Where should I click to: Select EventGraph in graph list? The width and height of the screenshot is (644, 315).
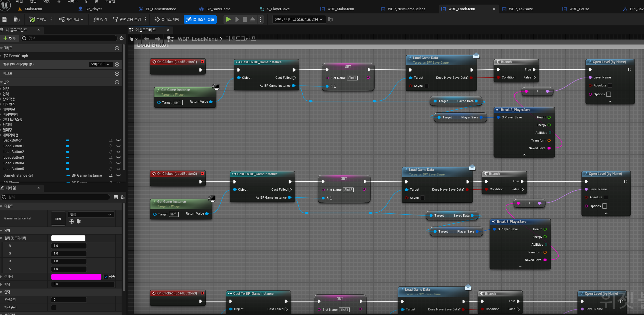coord(18,56)
